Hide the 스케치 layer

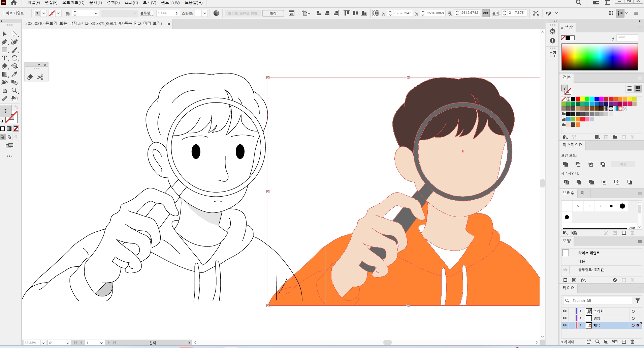pos(565,311)
